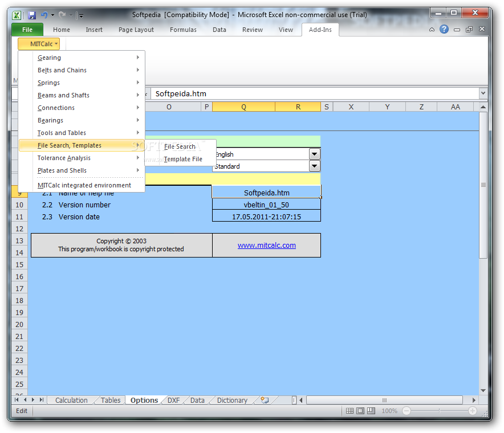Screen dimensions: 504x433
Task: Select File Search, Templates menu item
Action: click(82, 145)
